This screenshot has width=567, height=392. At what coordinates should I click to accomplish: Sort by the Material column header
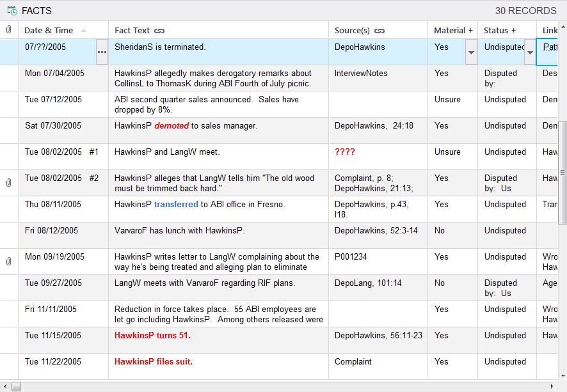(x=449, y=30)
